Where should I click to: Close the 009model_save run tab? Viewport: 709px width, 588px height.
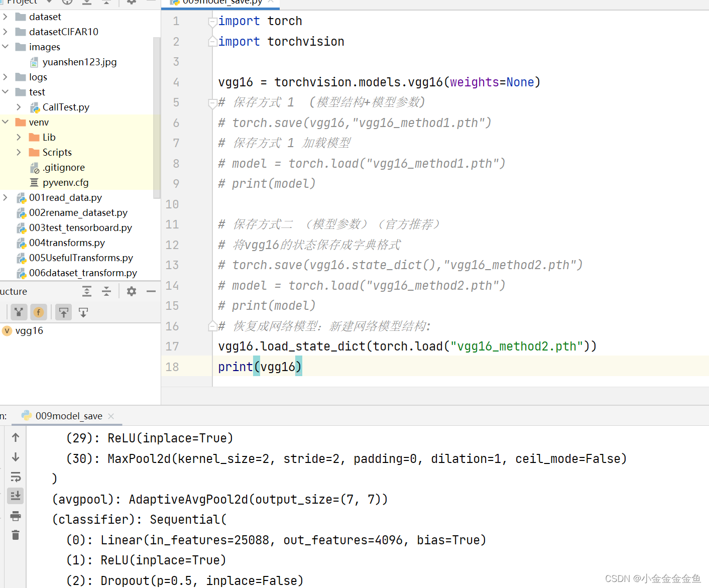click(x=111, y=416)
